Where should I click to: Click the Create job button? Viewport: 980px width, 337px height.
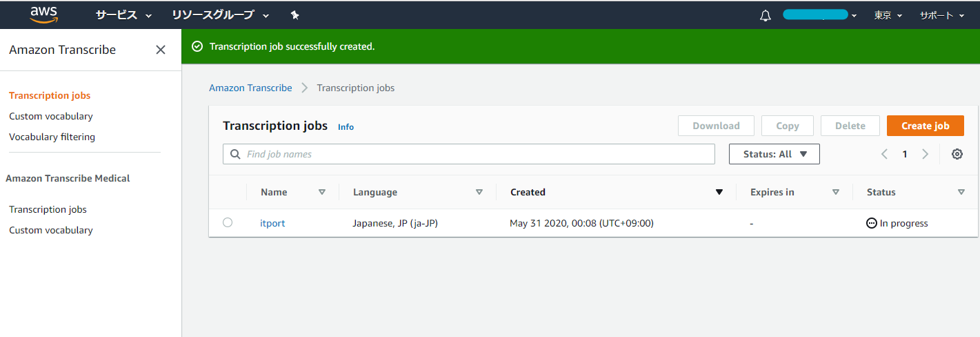[x=926, y=126]
